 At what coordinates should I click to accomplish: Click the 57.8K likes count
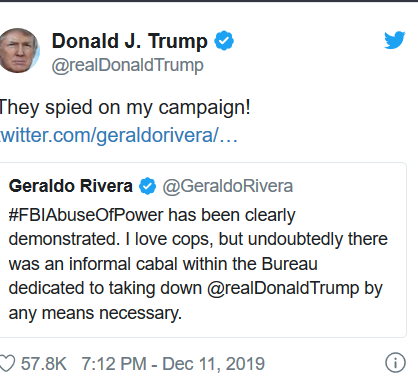click(44, 364)
